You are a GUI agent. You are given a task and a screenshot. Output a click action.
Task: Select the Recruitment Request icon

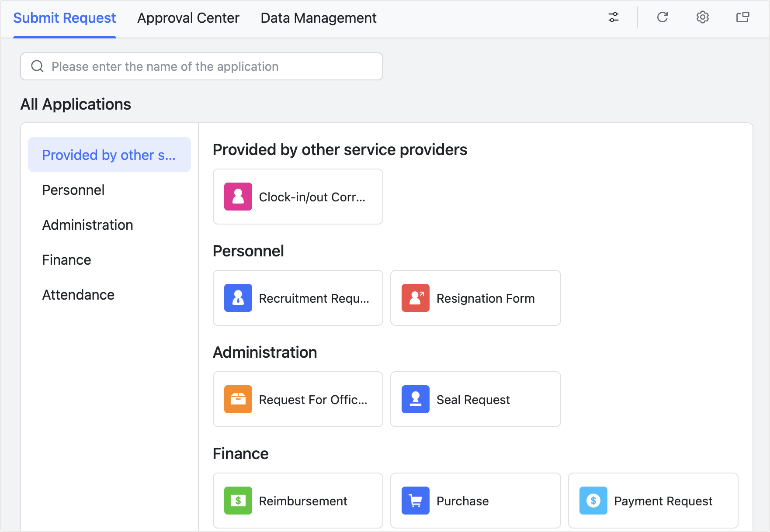(x=238, y=298)
